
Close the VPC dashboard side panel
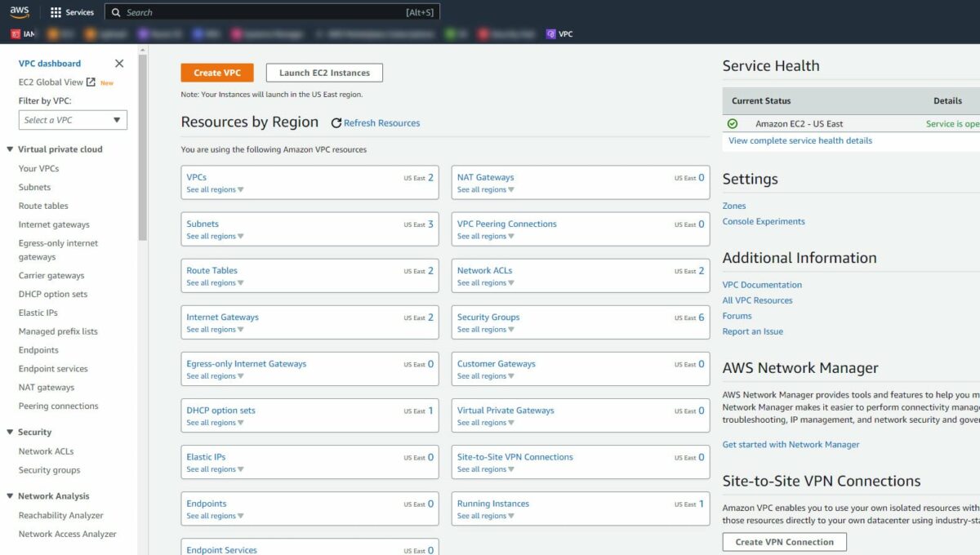pyautogui.click(x=118, y=63)
